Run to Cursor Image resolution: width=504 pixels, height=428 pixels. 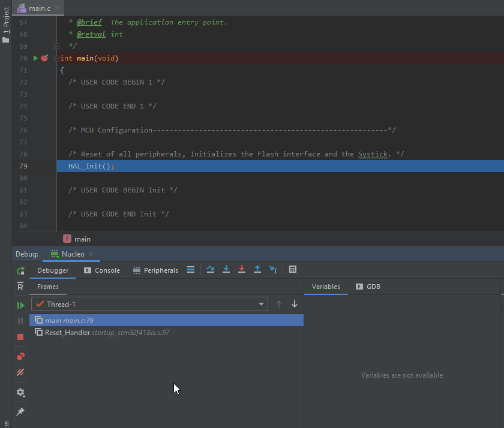coord(273,269)
